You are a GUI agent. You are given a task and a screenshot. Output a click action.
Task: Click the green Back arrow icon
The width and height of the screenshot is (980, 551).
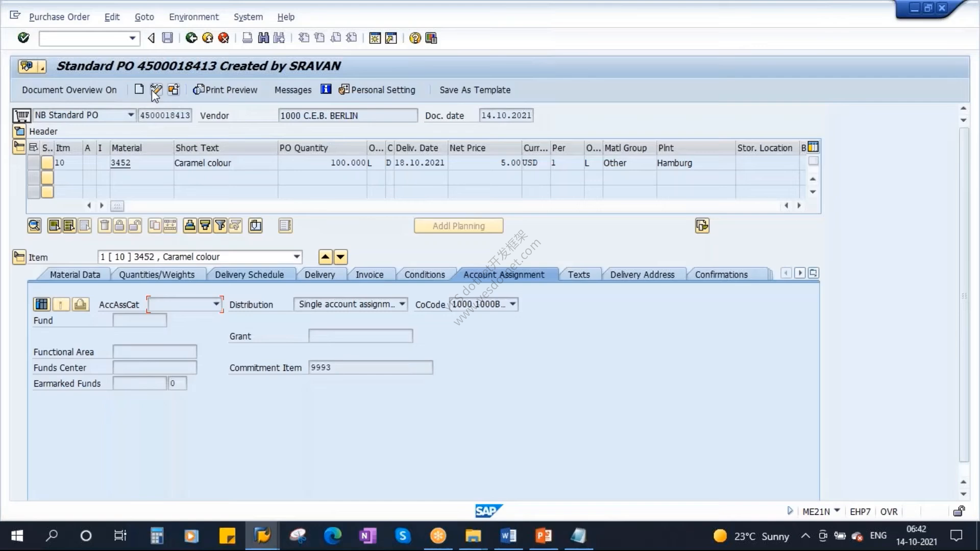191,38
